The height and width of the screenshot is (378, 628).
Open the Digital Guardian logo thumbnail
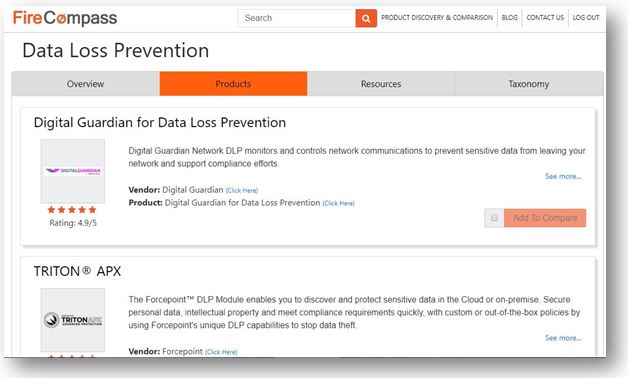click(x=72, y=171)
